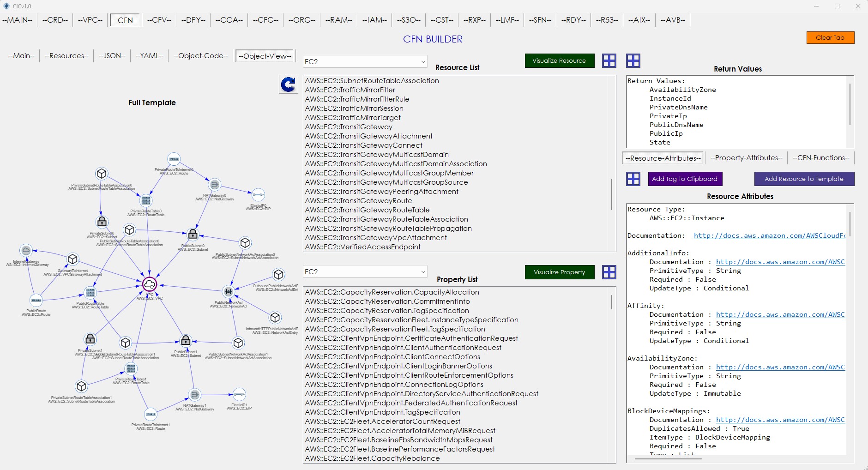Open the EC2 dropdown above Resource List
The image size is (868, 470).
click(x=365, y=62)
